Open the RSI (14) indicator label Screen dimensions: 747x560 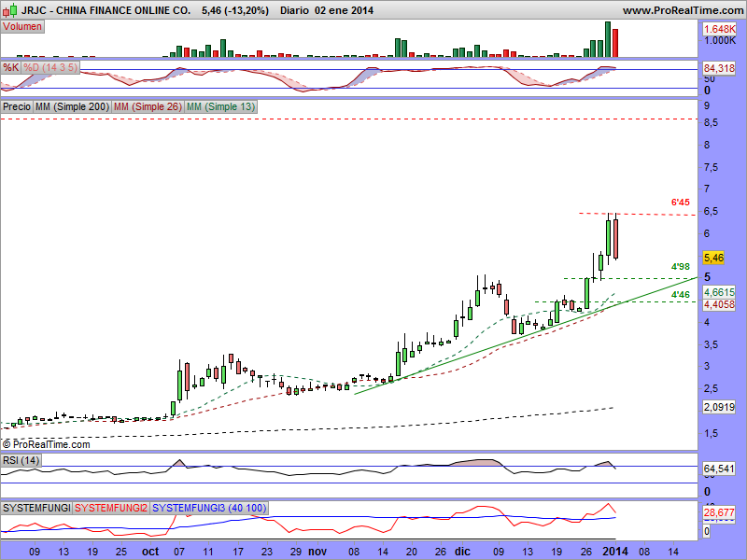click(x=21, y=460)
